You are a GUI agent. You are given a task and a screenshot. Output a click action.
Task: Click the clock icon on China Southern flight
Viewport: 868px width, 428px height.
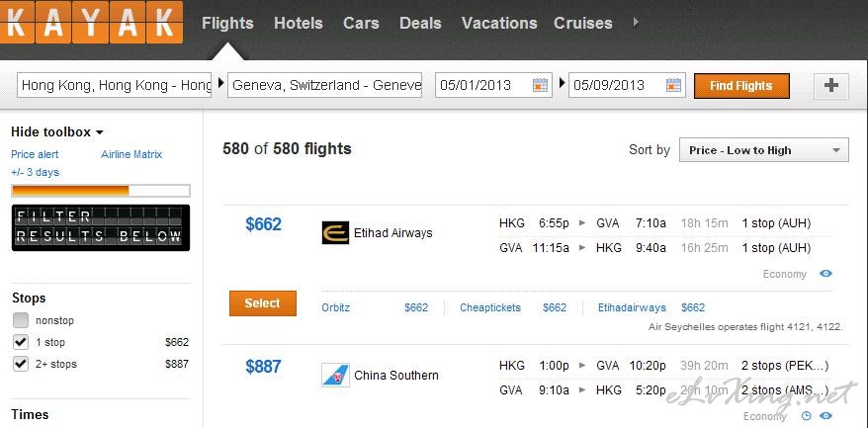tap(806, 416)
